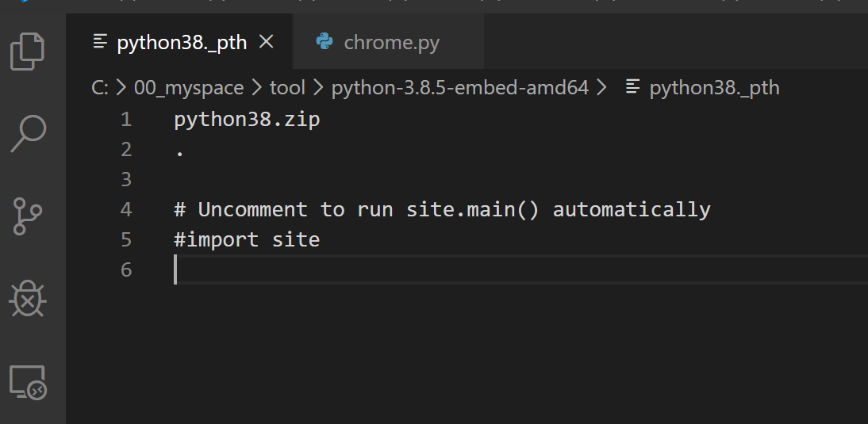This screenshot has height=424, width=868.
Task: Open the Search view icon
Action: [x=28, y=133]
